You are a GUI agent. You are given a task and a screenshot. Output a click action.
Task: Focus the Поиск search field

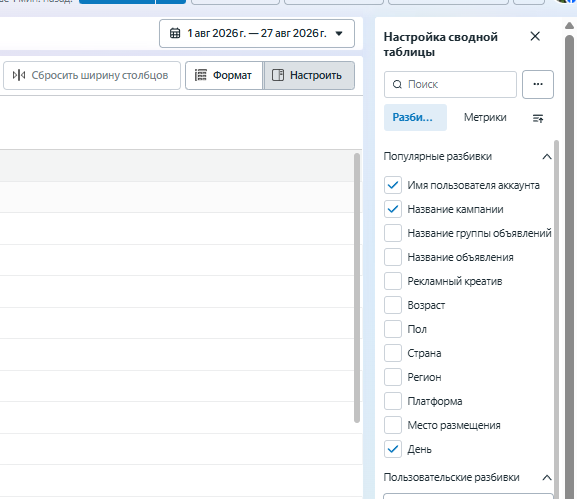point(450,85)
